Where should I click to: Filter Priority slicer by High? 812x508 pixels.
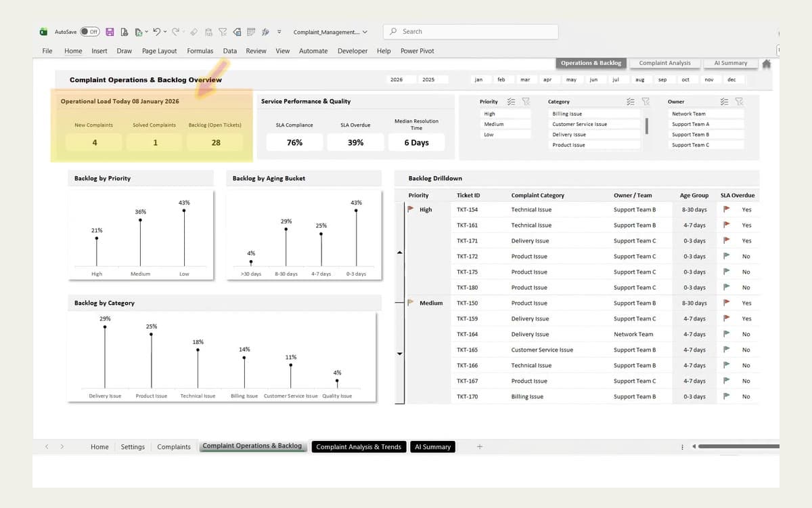[506, 114]
